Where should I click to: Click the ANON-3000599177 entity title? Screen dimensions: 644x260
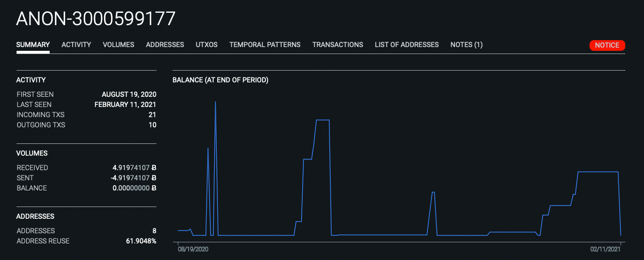coord(96,19)
